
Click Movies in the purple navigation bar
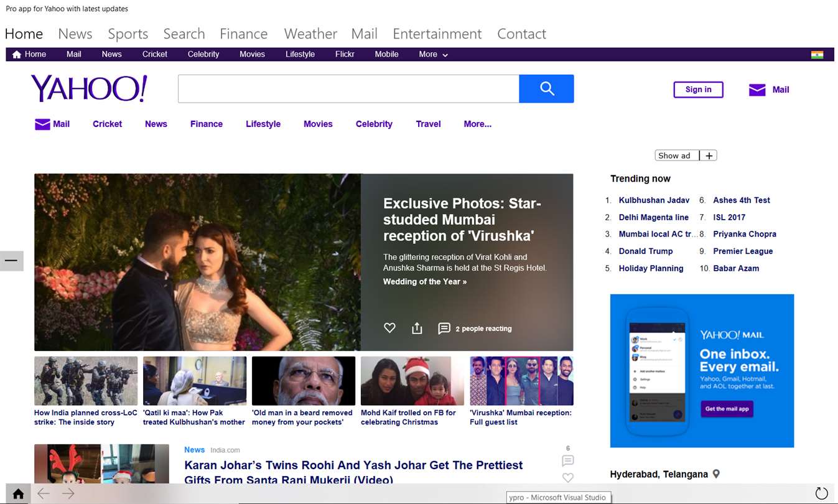[x=252, y=54]
